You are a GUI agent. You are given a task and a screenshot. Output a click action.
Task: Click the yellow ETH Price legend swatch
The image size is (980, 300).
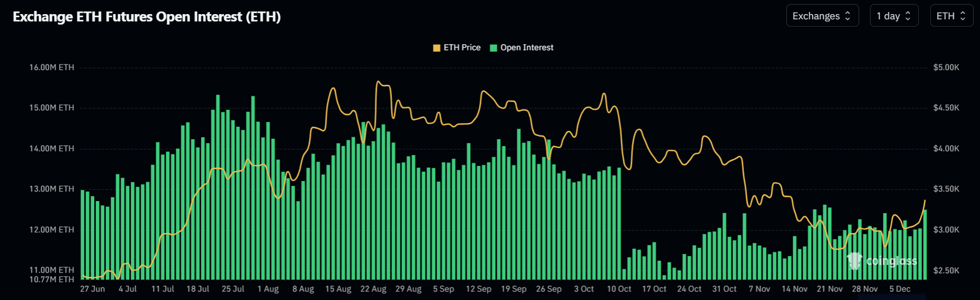[x=437, y=47]
